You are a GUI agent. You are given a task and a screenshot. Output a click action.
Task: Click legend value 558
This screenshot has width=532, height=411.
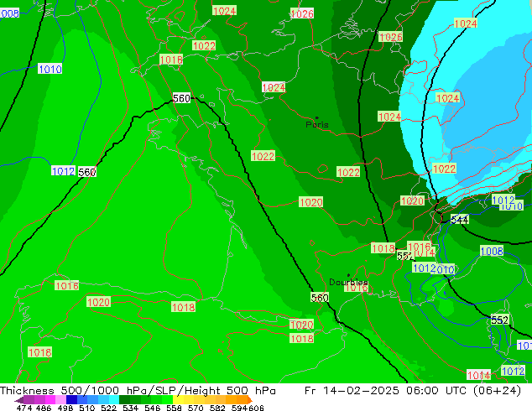click(174, 408)
